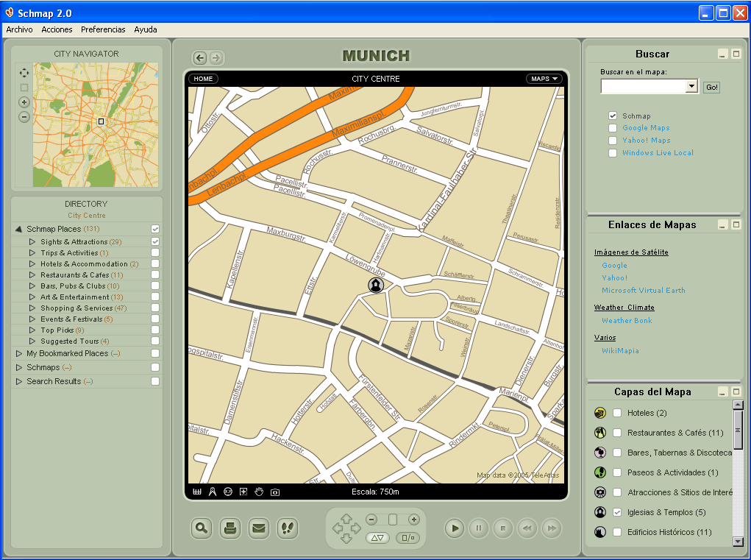Check the Hoteles (2) layer checkbox
The height and width of the screenshot is (560, 751).
tap(617, 413)
